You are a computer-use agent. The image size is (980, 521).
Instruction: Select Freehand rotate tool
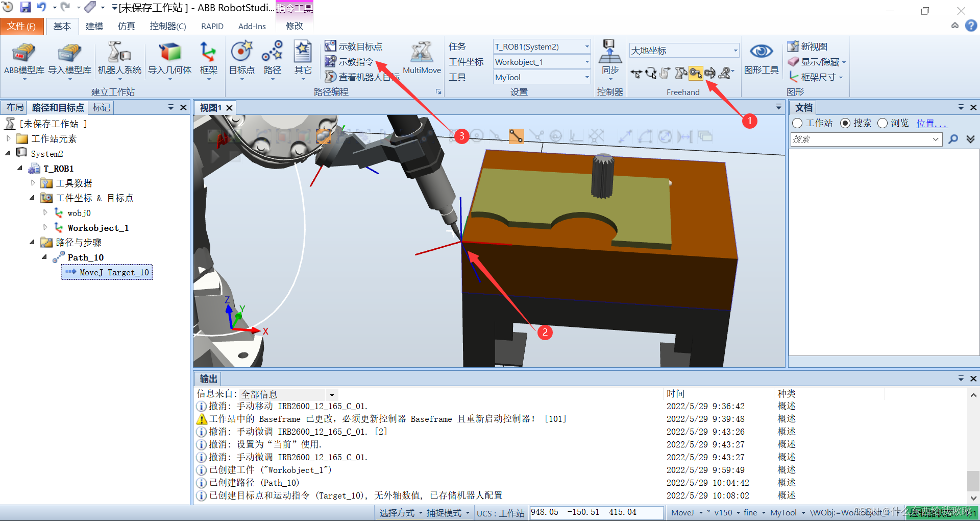pos(650,74)
